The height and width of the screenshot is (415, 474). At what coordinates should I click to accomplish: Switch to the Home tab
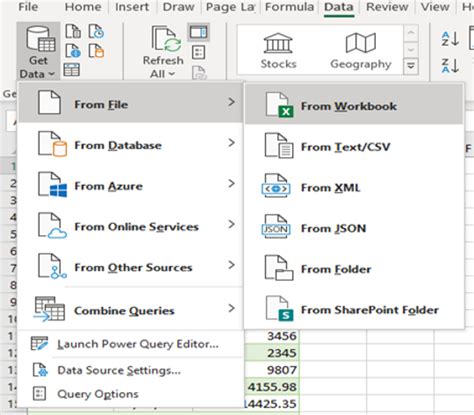[x=83, y=7]
